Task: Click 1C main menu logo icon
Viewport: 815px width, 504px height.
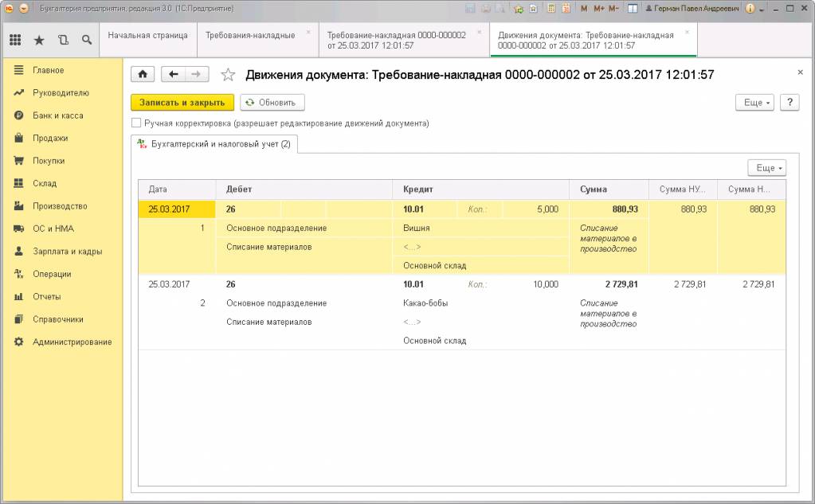Action: point(9,8)
